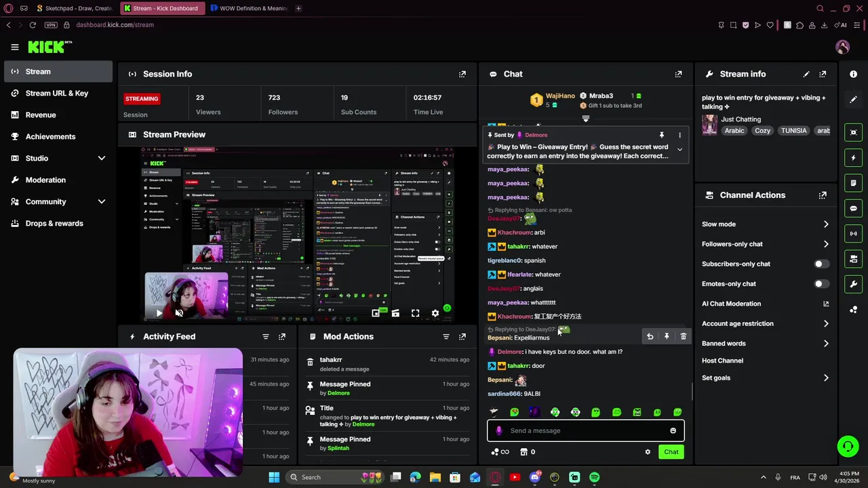The width and height of the screenshot is (868, 488).
Task: Unmute the stream preview audio
Action: click(179, 313)
